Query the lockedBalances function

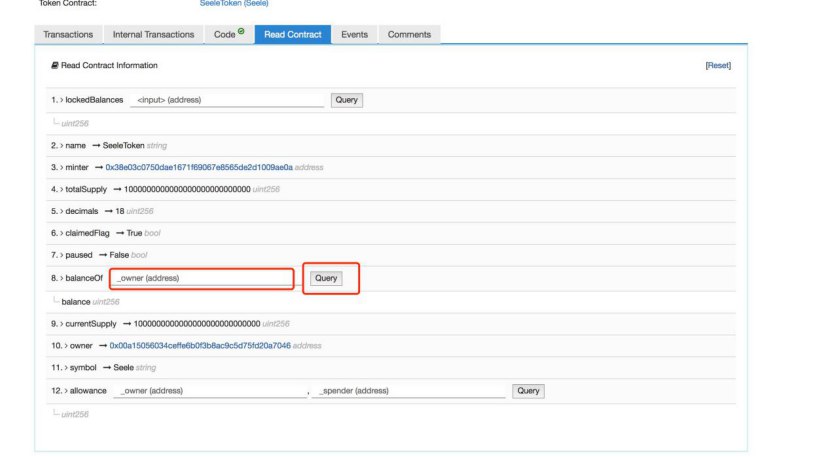tap(347, 100)
